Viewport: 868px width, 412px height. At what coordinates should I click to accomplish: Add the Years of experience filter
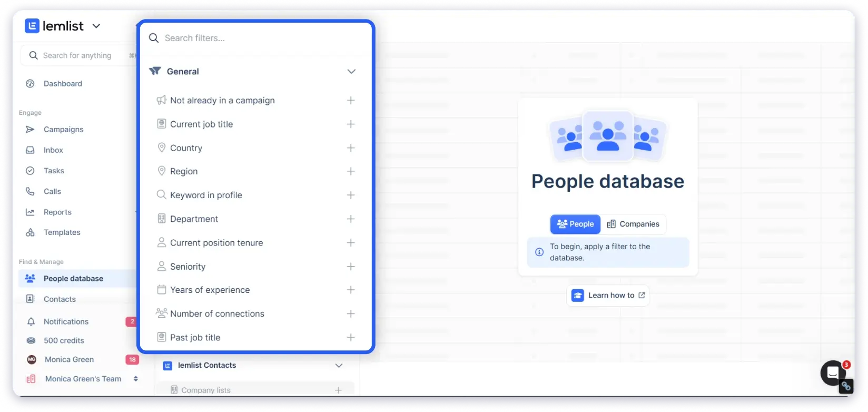(351, 290)
